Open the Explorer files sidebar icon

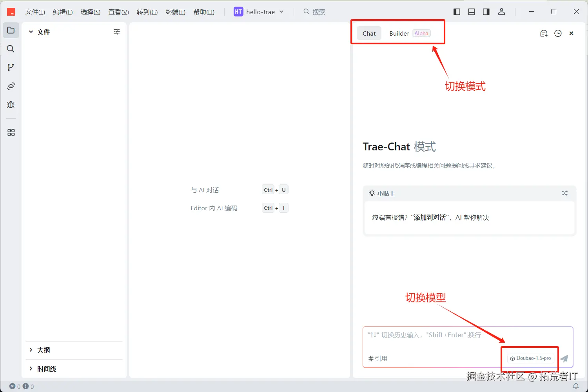click(x=11, y=30)
